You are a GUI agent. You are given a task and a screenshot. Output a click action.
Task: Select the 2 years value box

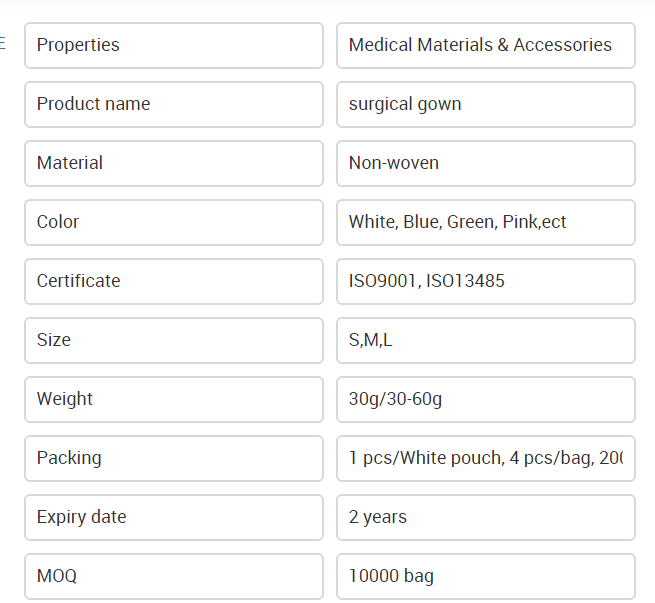point(486,517)
